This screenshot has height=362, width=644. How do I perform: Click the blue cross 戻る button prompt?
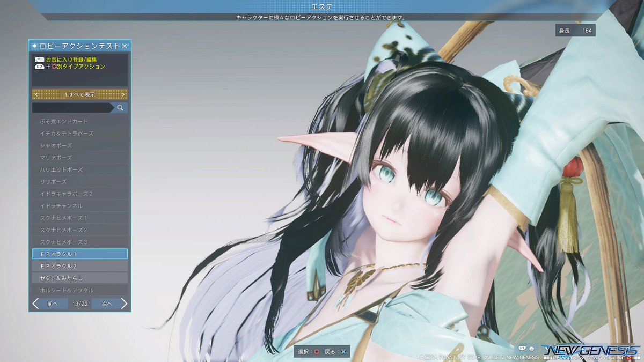(x=343, y=352)
